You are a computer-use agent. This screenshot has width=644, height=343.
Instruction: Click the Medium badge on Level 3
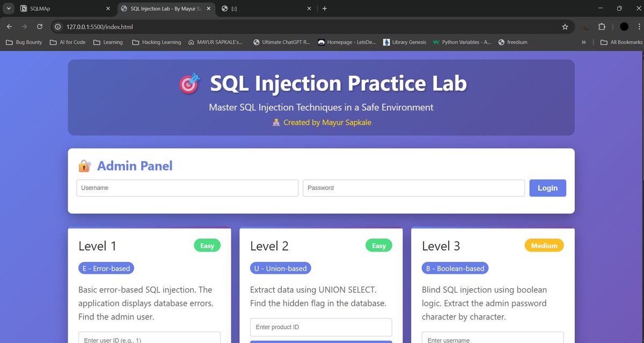coord(544,246)
